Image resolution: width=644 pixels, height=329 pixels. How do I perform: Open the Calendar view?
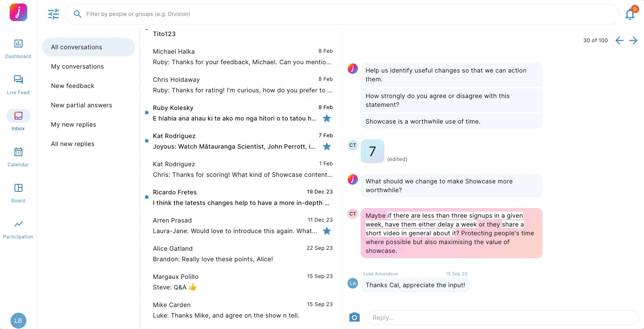tap(18, 157)
